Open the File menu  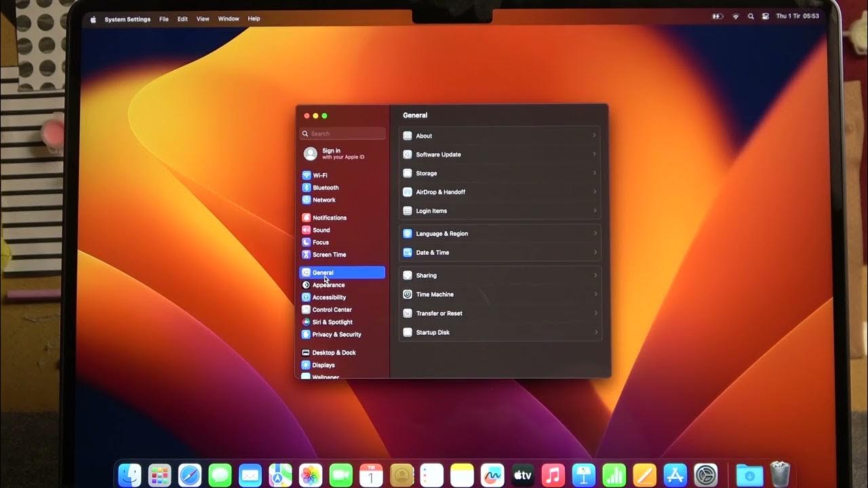coord(164,20)
